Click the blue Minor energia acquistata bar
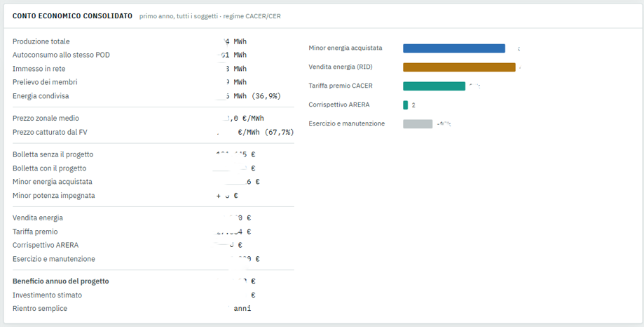644x327 pixels. pyautogui.click(x=454, y=48)
